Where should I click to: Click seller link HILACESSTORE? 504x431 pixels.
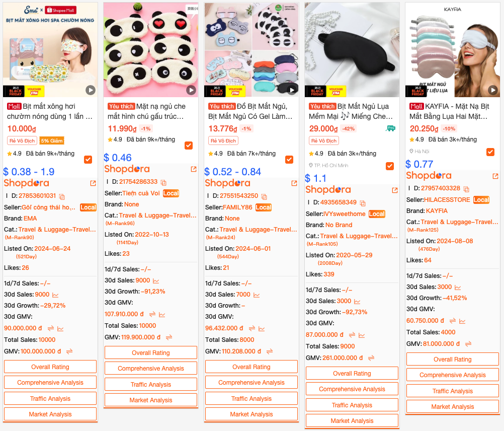pos(447,200)
